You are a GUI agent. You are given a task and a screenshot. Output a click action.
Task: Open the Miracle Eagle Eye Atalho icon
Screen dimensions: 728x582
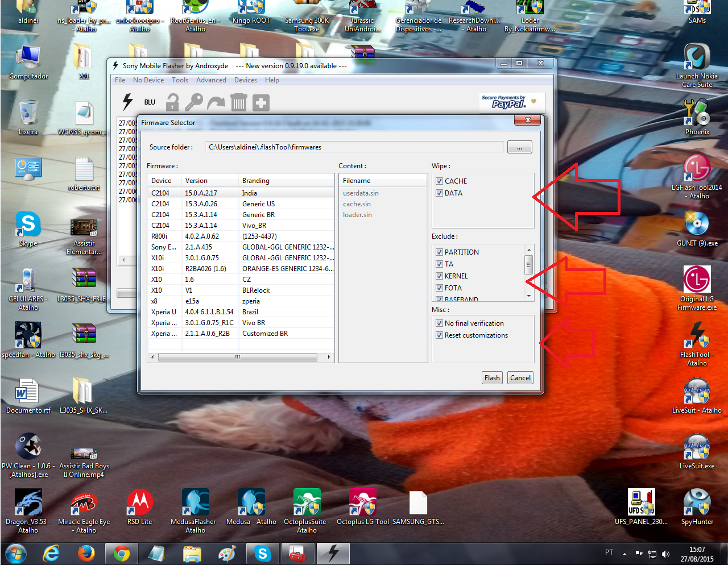click(x=84, y=511)
